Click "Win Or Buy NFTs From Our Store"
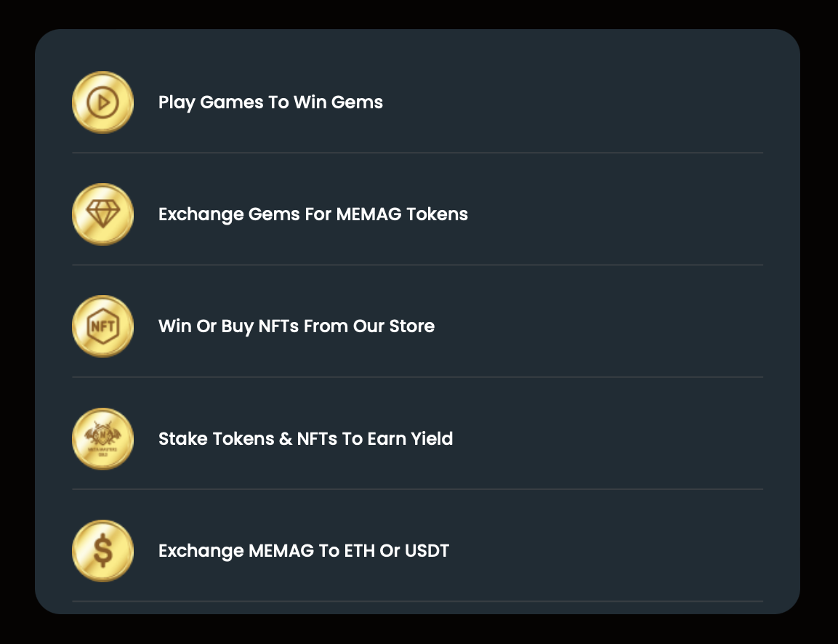This screenshot has width=838, height=644. coord(297,326)
